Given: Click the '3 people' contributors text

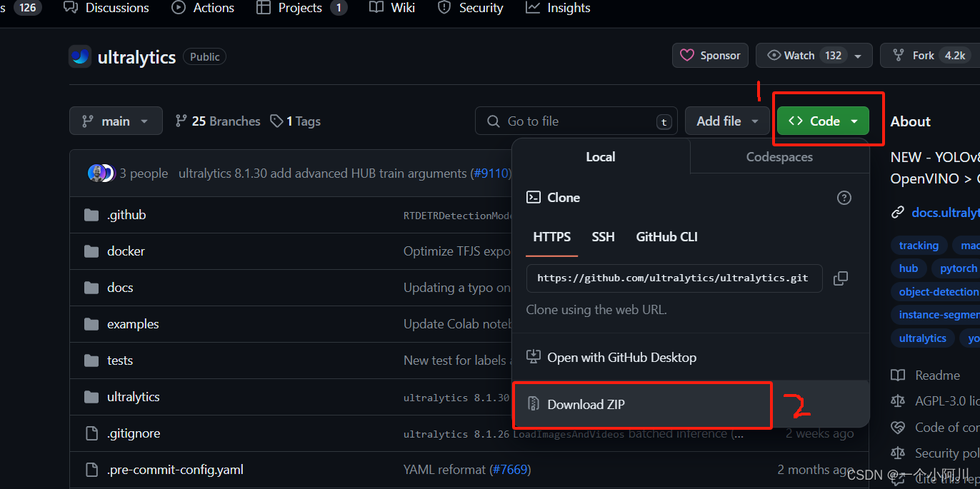Looking at the screenshot, I should click(144, 173).
